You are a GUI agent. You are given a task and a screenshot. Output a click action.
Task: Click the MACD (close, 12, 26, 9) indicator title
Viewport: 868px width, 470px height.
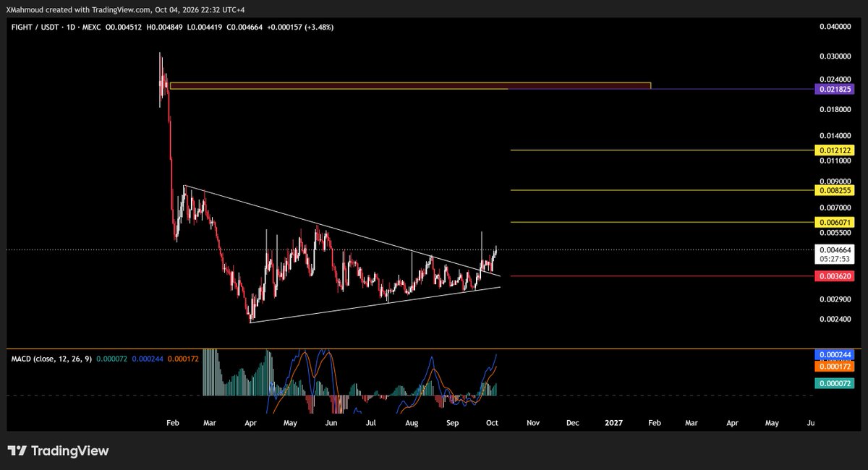coord(51,359)
